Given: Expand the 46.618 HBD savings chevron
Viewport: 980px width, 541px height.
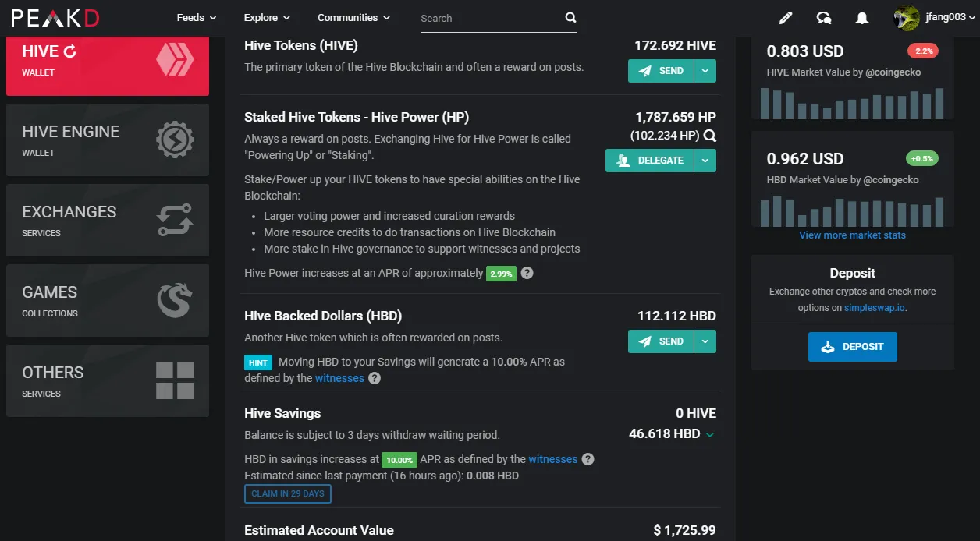Looking at the screenshot, I should click(710, 435).
